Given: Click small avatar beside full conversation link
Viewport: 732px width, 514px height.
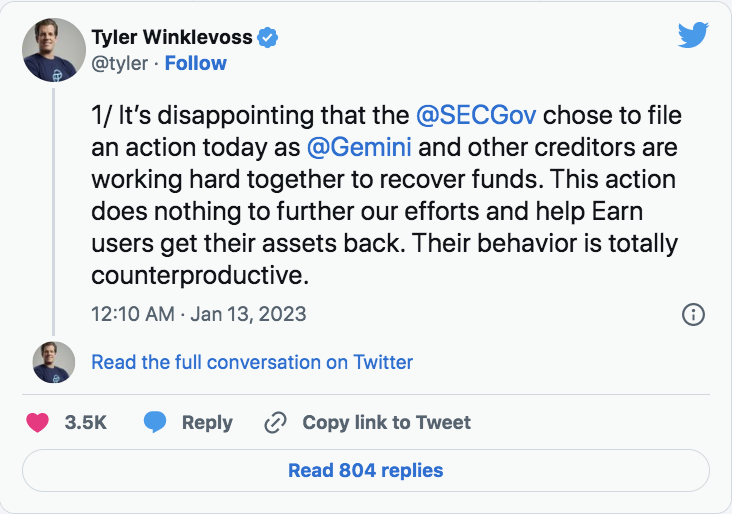Looking at the screenshot, I should point(52,362).
